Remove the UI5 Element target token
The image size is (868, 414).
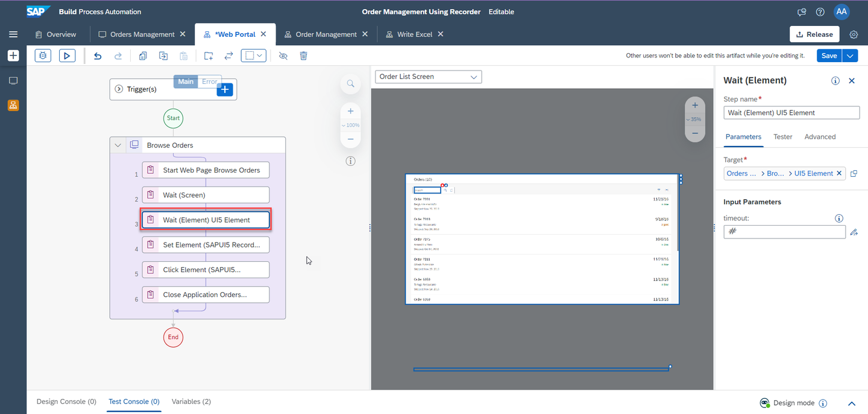click(838, 173)
